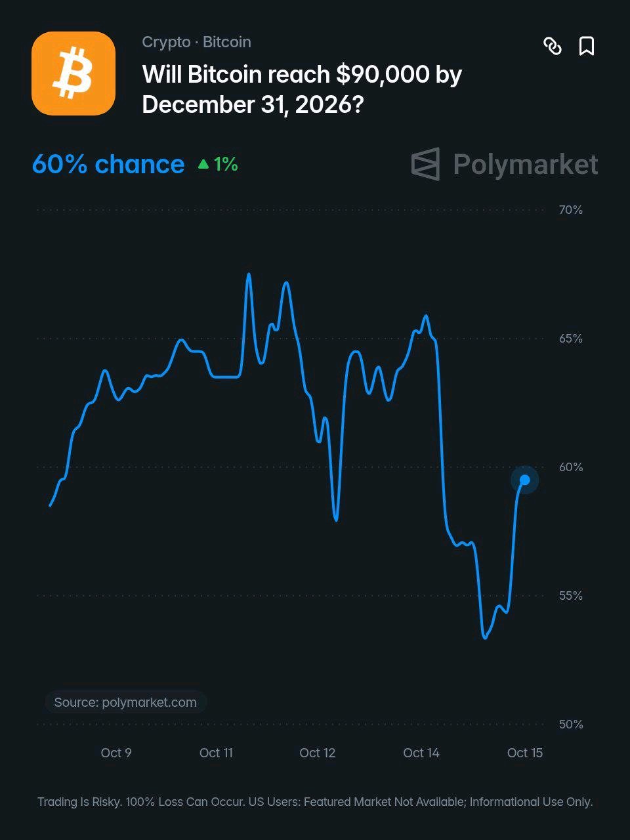
Task: Click the 65% gridline label
Action: coord(571,339)
